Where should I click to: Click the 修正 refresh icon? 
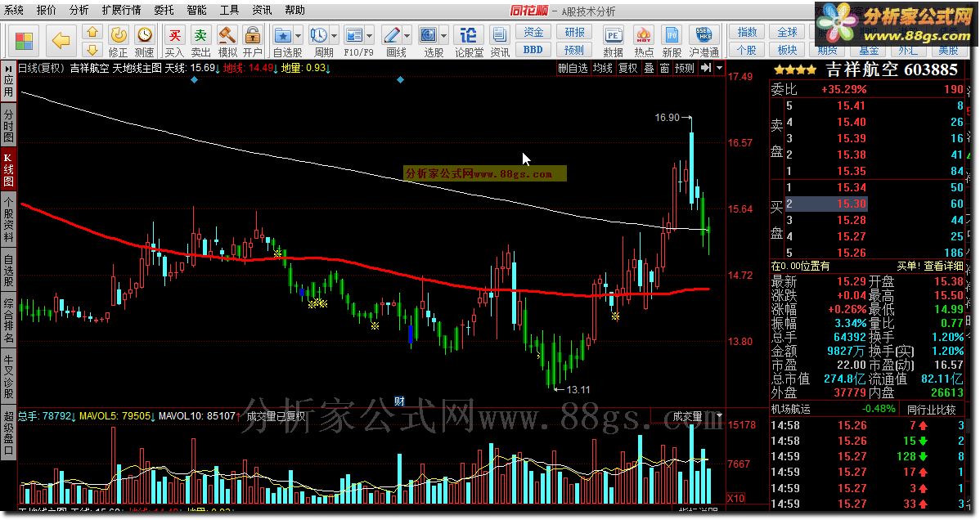118,35
